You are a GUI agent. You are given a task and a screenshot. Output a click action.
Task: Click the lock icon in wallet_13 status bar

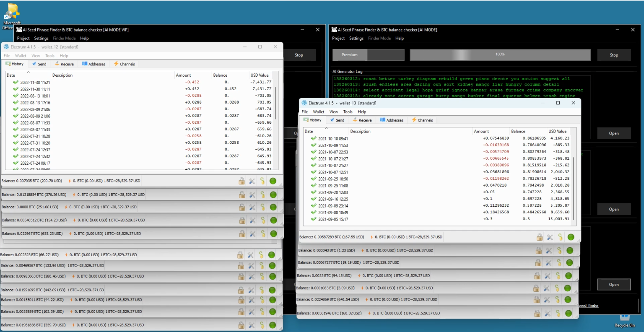pos(540,237)
